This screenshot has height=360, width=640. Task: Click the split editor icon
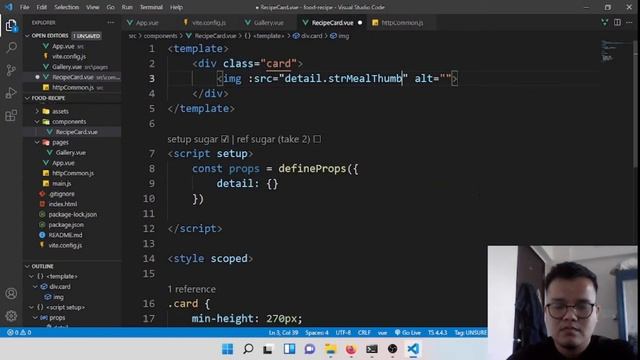tap(617, 22)
